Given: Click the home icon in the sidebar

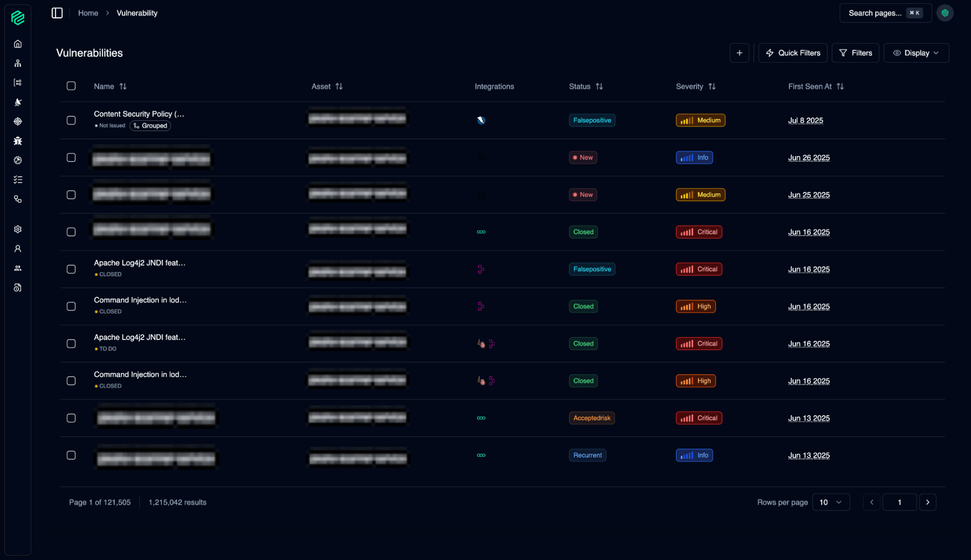Looking at the screenshot, I should 18,44.
